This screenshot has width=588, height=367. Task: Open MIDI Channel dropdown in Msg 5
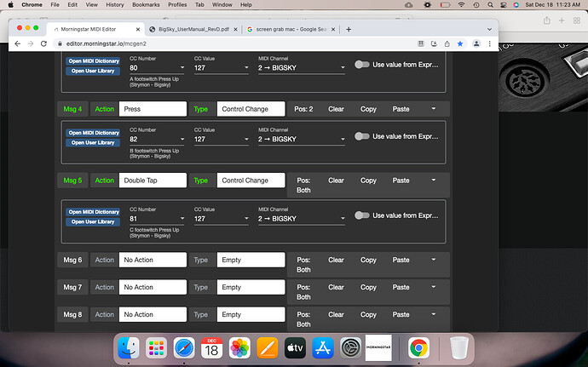coord(302,219)
